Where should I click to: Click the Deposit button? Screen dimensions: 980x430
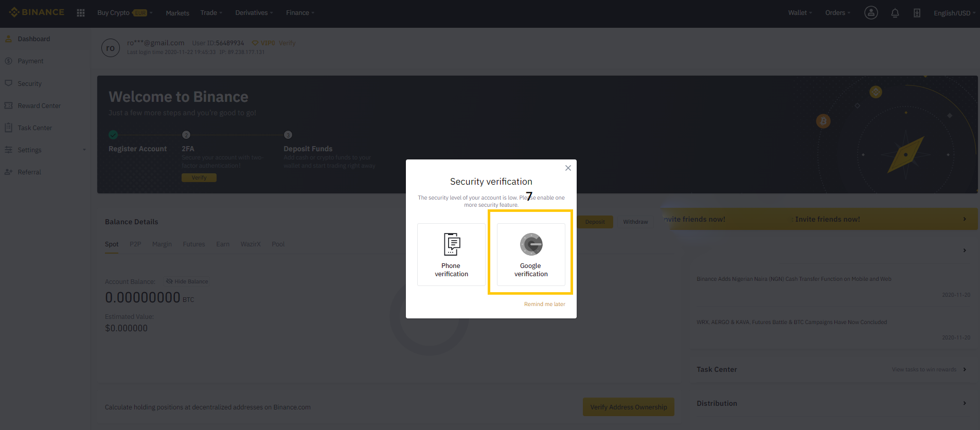pos(595,222)
